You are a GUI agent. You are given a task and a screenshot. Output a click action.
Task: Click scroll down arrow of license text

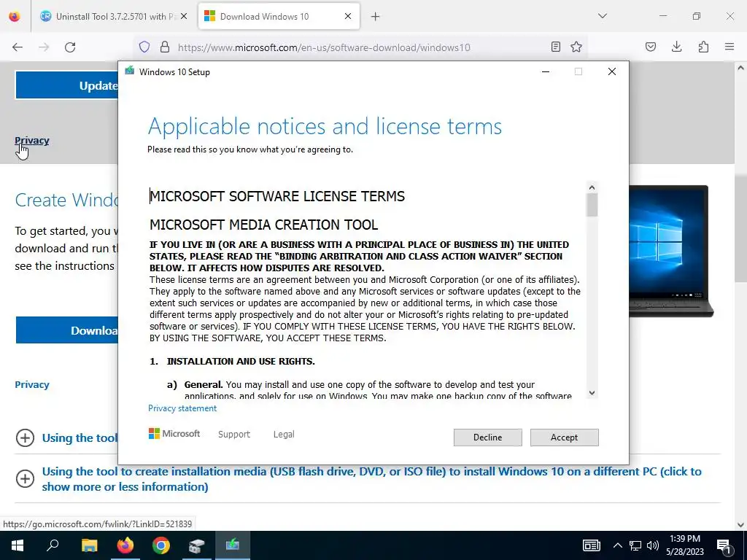click(592, 393)
